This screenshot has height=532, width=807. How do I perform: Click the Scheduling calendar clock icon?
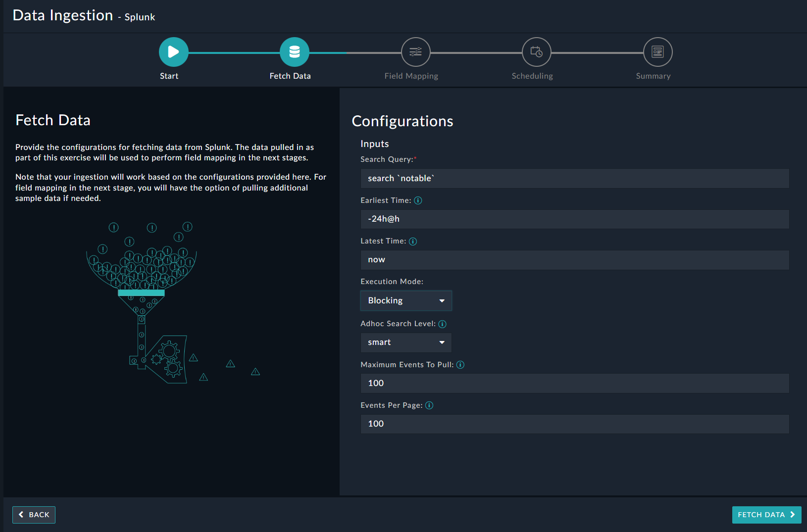click(536, 52)
